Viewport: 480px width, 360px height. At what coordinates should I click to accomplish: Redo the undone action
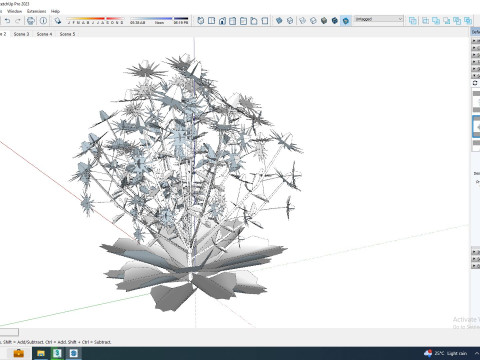click(x=18, y=21)
